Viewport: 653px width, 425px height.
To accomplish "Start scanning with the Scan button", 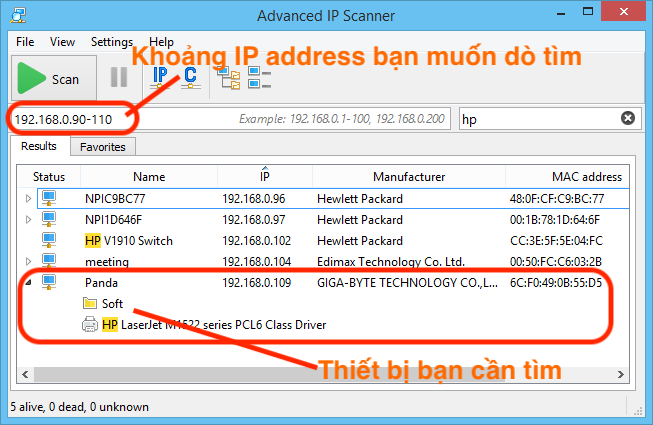I will point(54,78).
